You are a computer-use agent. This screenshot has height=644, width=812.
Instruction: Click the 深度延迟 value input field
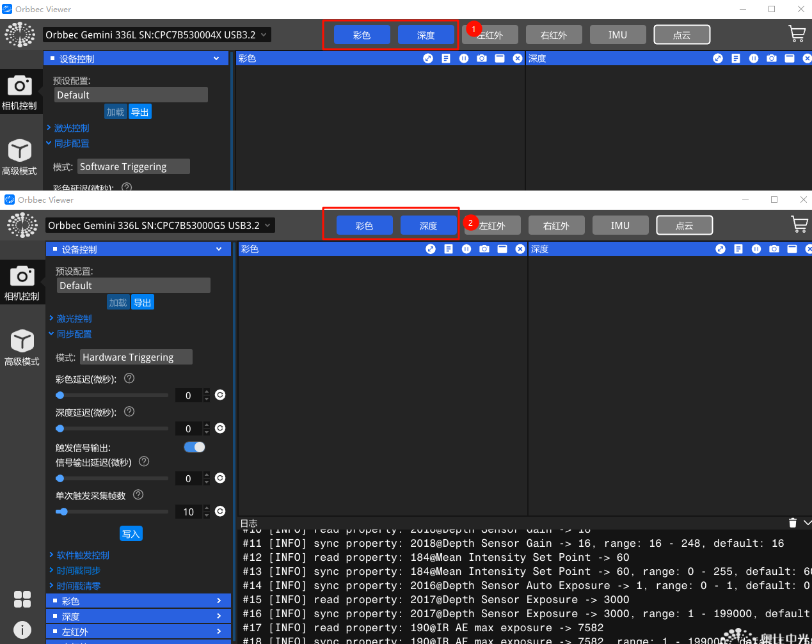188,428
